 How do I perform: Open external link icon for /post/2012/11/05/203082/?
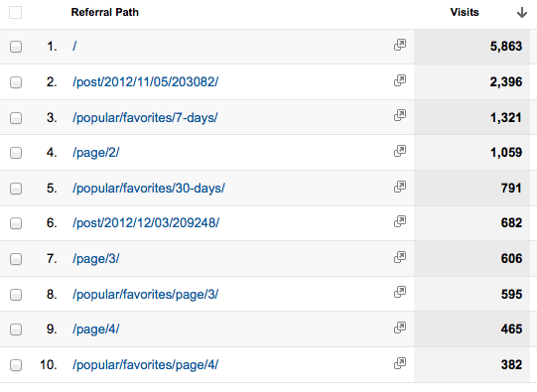pos(400,80)
